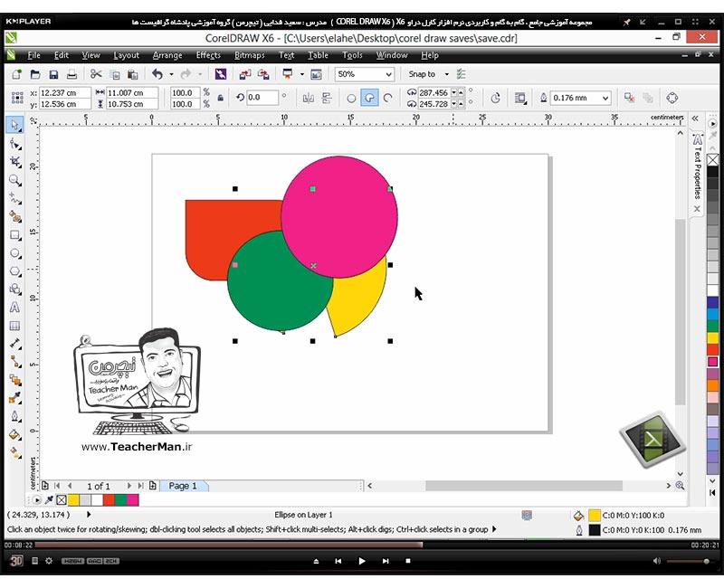Screen dimensions: 724x588
Task: Click the KMPlayer 3D button
Action: point(16,561)
